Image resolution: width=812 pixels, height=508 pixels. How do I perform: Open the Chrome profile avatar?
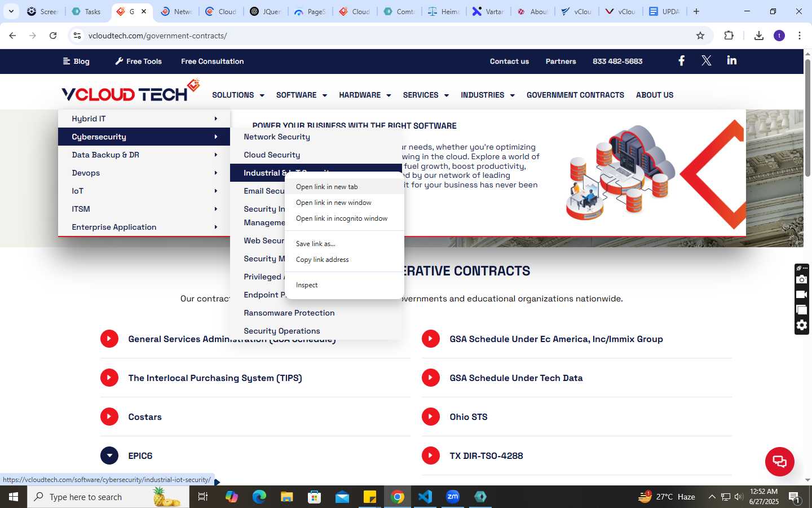click(x=779, y=36)
